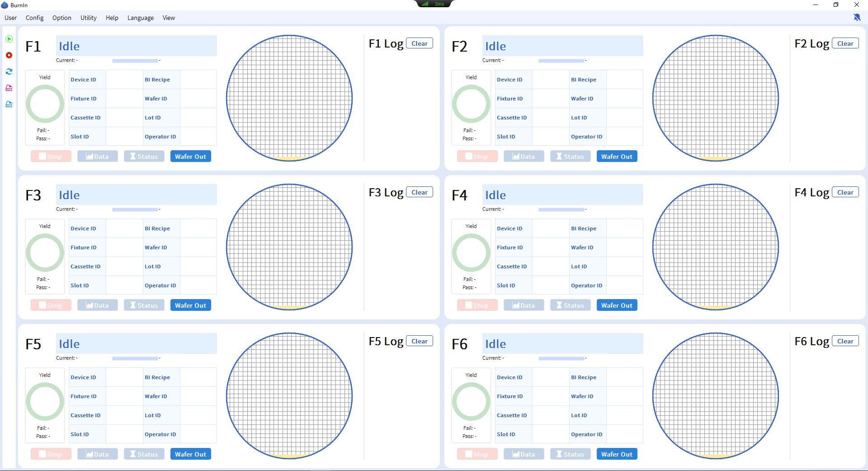Click the F3 current progress bar
868x471 pixels.
tap(135, 209)
